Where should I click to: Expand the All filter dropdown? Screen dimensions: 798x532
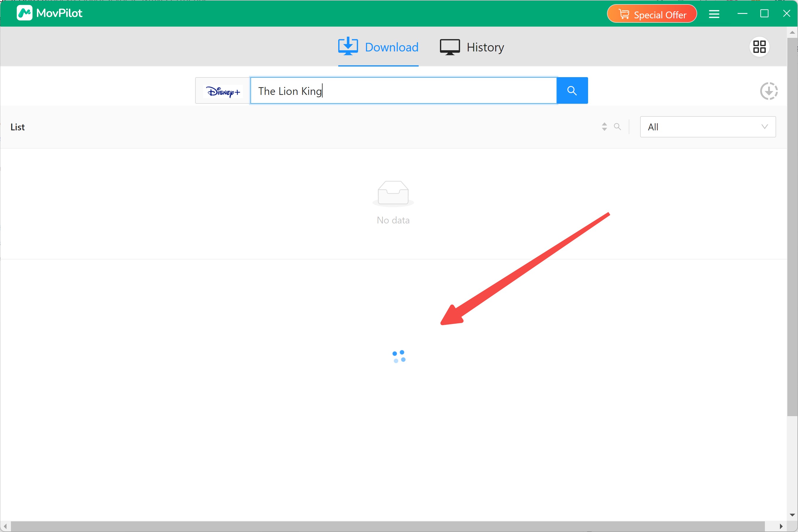708,127
